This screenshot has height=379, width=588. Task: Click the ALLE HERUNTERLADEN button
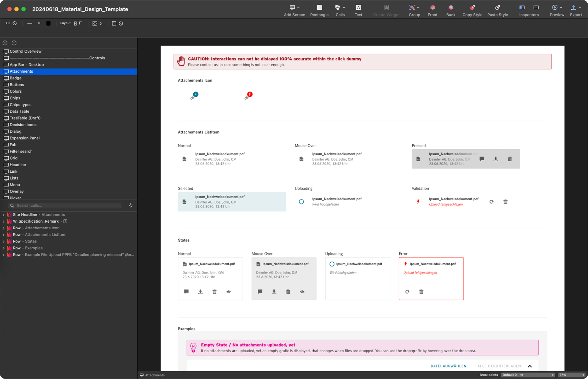(499, 366)
